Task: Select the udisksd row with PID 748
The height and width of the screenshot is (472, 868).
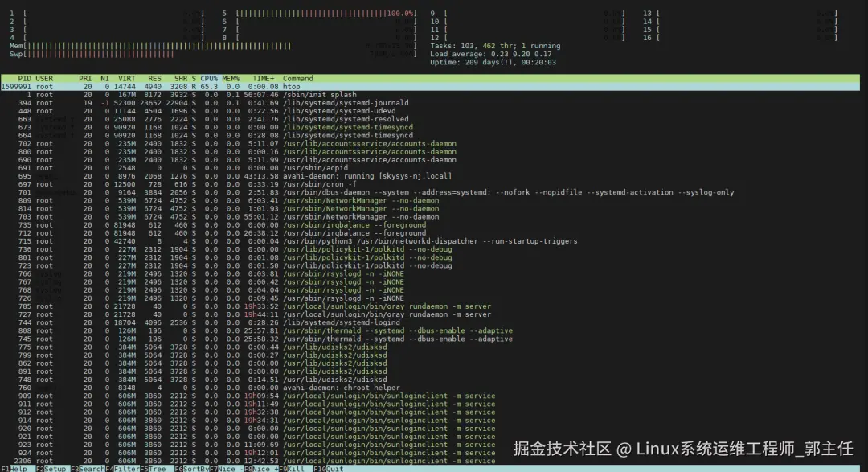Action: coord(430,380)
